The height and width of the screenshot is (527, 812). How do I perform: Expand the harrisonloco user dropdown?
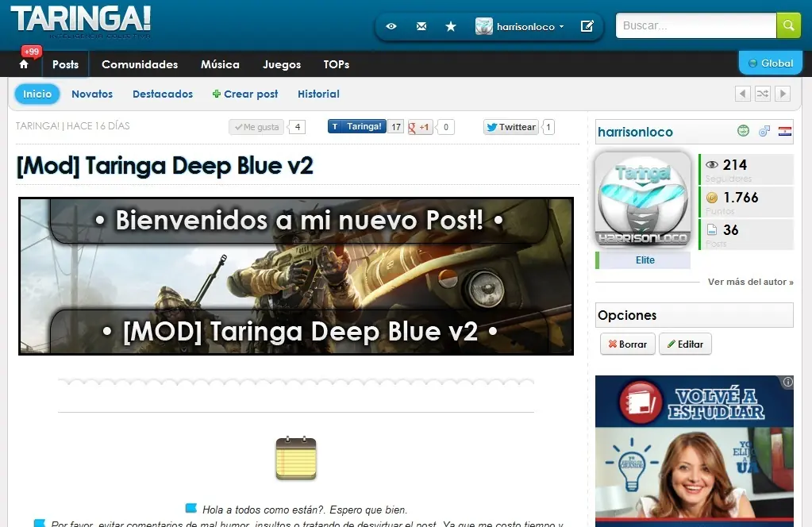point(530,26)
